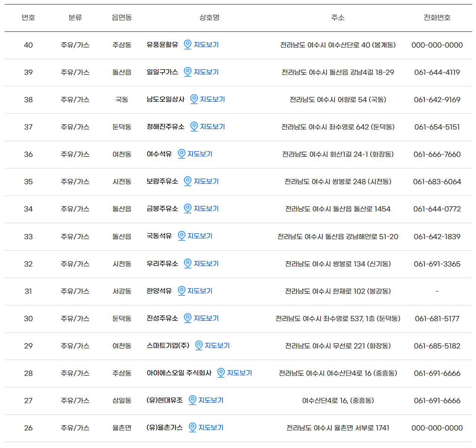Image resolution: width=476 pixels, height=448 pixels.
Task: Click map pin icon beside 국동석유
Action: pyautogui.click(x=182, y=236)
